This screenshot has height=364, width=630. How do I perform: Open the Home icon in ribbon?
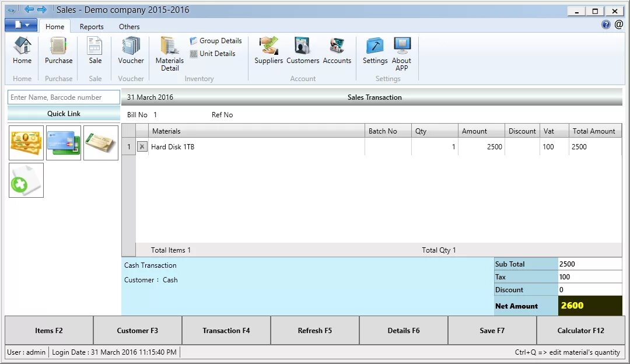coord(22,50)
